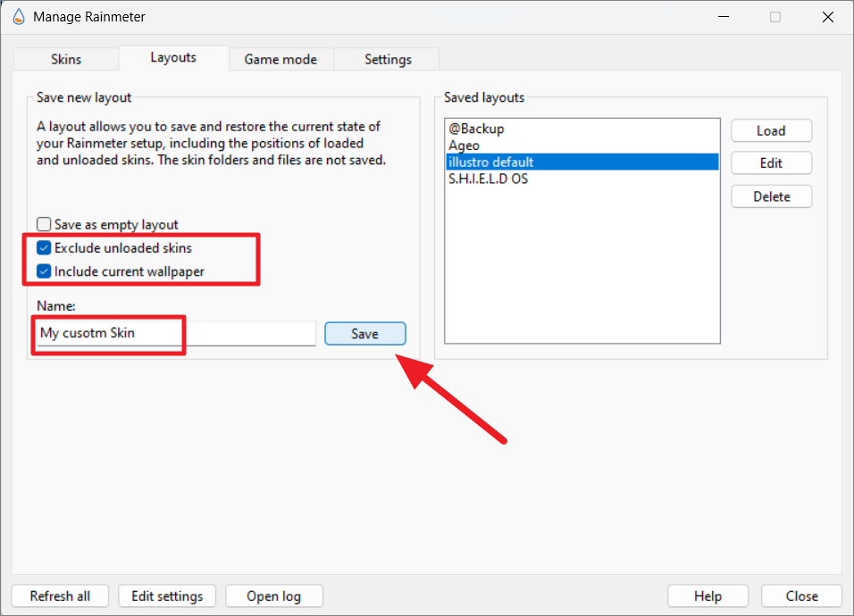
Task: Click the Open log button
Action: [x=274, y=595]
